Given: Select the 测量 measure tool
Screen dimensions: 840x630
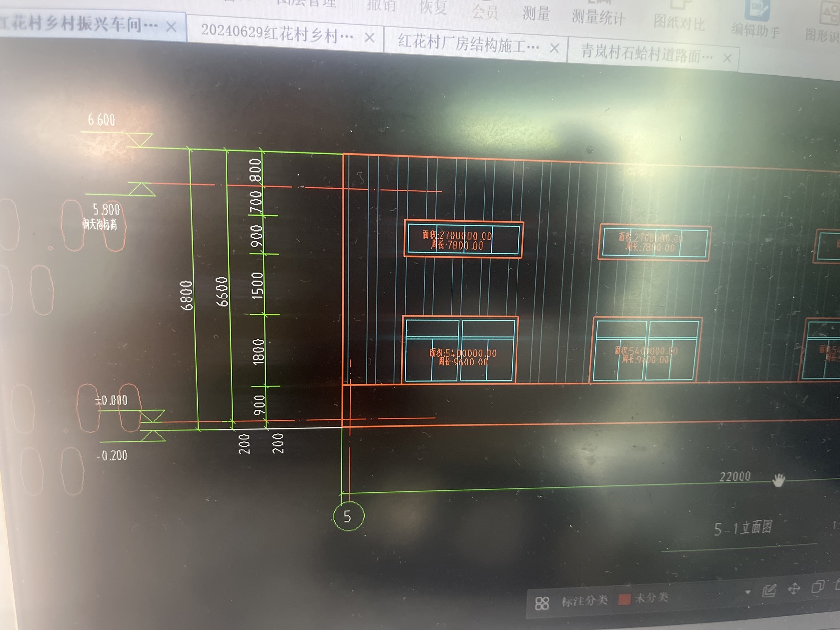Looking at the screenshot, I should pyautogui.click(x=536, y=13).
